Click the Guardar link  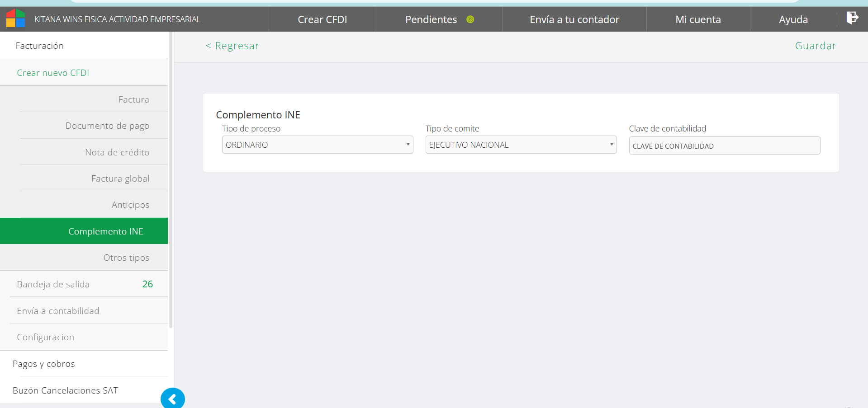coord(815,46)
